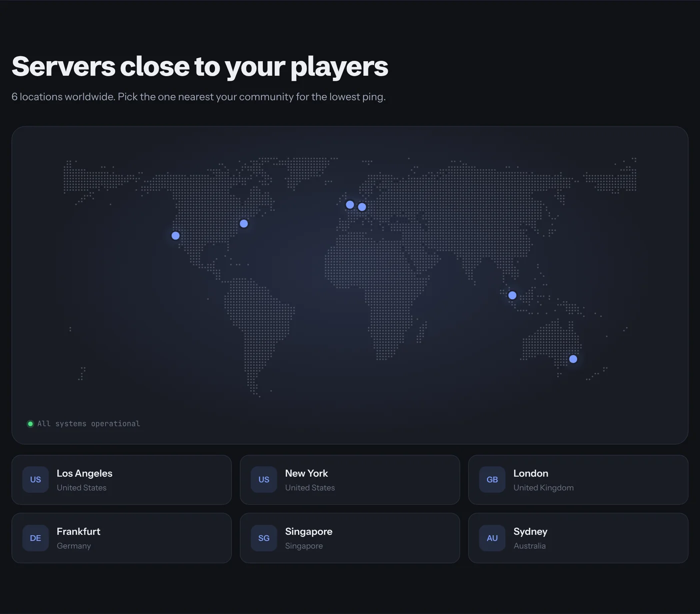
Task: Click the green system status indicator dot
Action: click(x=30, y=424)
